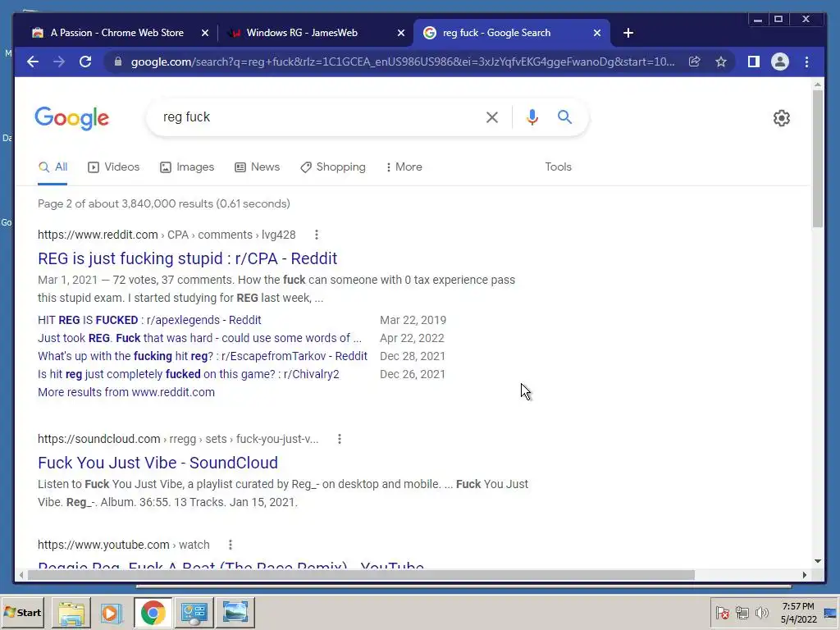Open the 'Just took REG' sublink
The width and height of the screenshot is (840, 630).
coord(199,339)
